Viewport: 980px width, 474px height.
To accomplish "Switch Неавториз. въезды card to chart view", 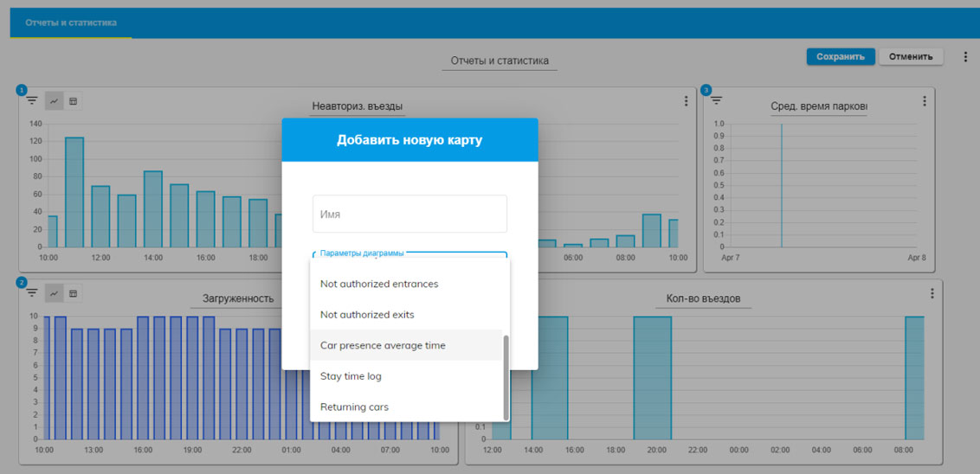I will (x=54, y=101).
